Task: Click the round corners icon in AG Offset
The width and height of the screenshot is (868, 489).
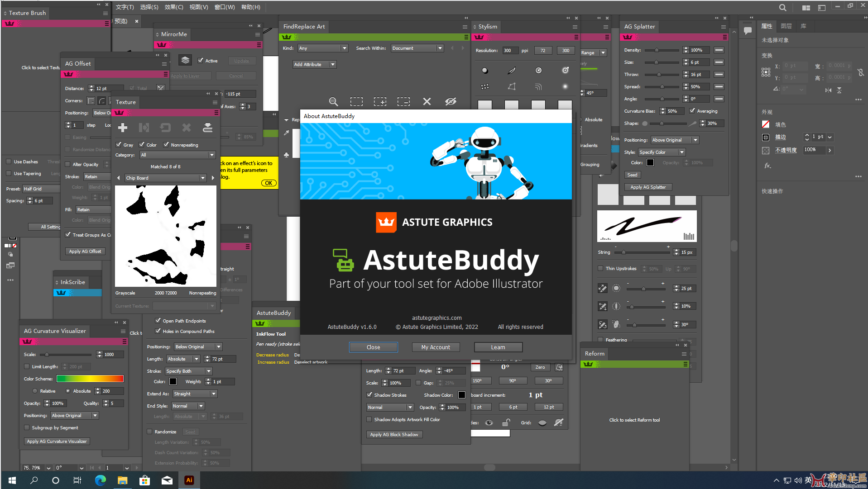Action: click(x=102, y=100)
